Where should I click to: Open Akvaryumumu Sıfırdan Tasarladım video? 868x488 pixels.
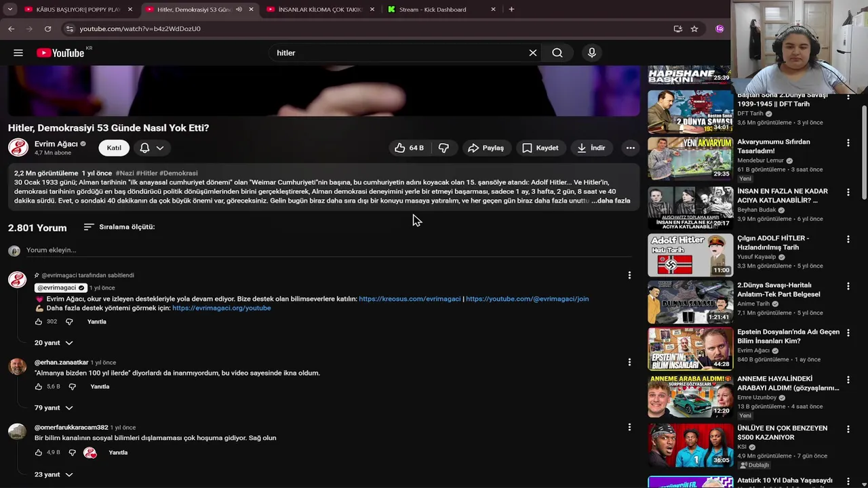coord(773,146)
